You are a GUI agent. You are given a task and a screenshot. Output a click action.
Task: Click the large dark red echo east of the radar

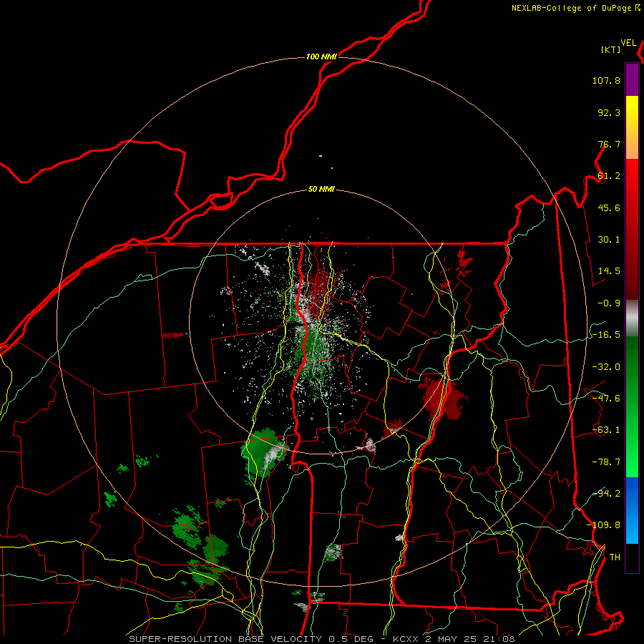[443, 398]
